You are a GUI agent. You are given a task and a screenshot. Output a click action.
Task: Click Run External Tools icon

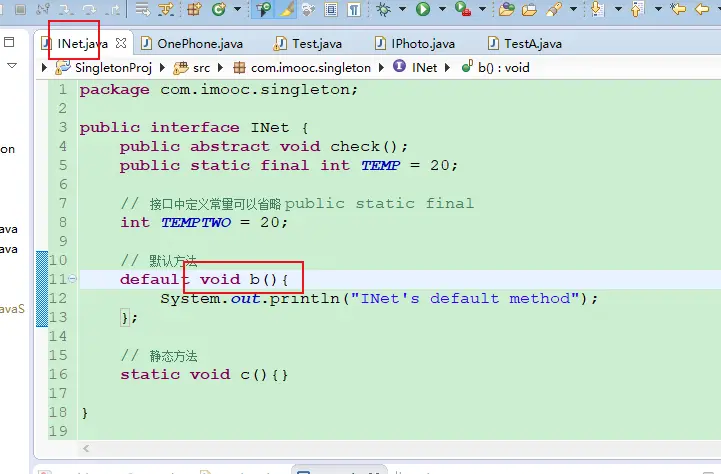coord(463,9)
